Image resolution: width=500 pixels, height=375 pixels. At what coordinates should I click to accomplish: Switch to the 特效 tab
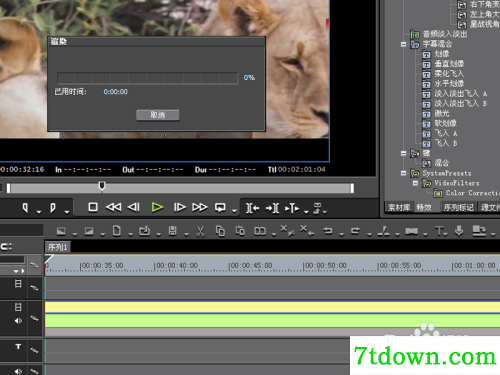click(424, 208)
